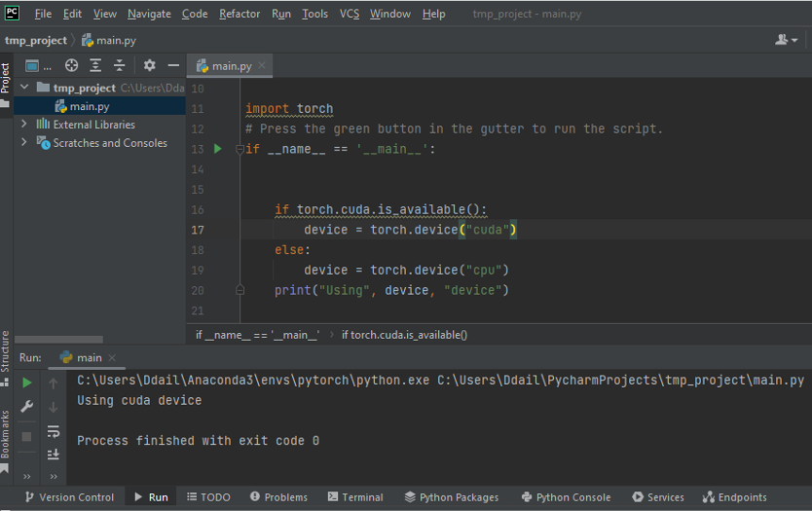The height and width of the screenshot is (511, 812).
Task: Click Select Opened File target icon
Action: tap(71, 65)
